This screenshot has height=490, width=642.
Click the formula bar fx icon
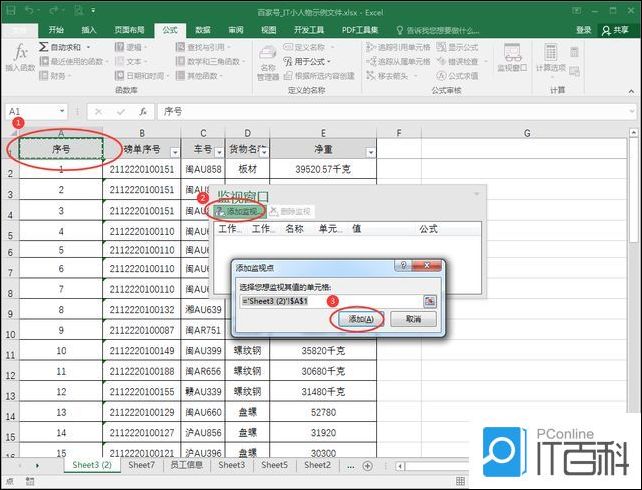click(x=143, y=111)
